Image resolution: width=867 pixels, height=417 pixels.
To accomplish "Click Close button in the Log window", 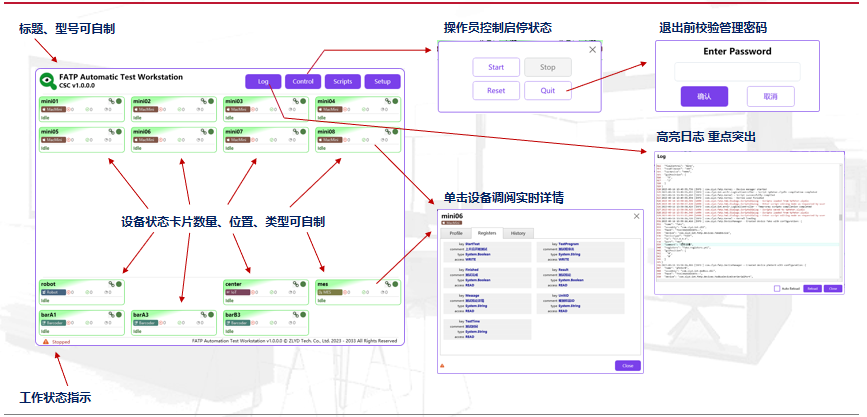I will 831,289.
